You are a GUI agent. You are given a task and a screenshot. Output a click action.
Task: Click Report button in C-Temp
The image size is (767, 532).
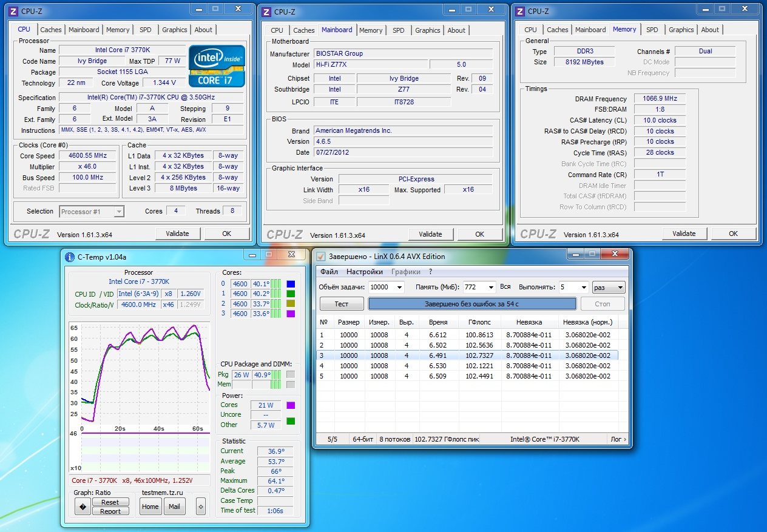[x=110, y=511]
